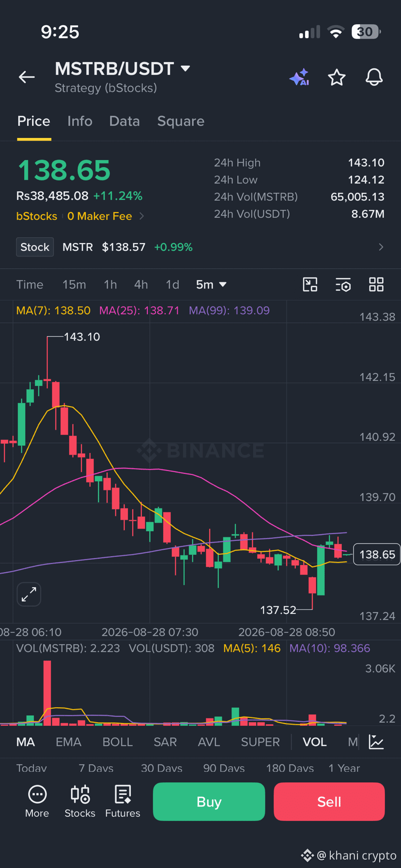Toggle the VOL sub-indicator
401x868 pixels.
(315, 742)
